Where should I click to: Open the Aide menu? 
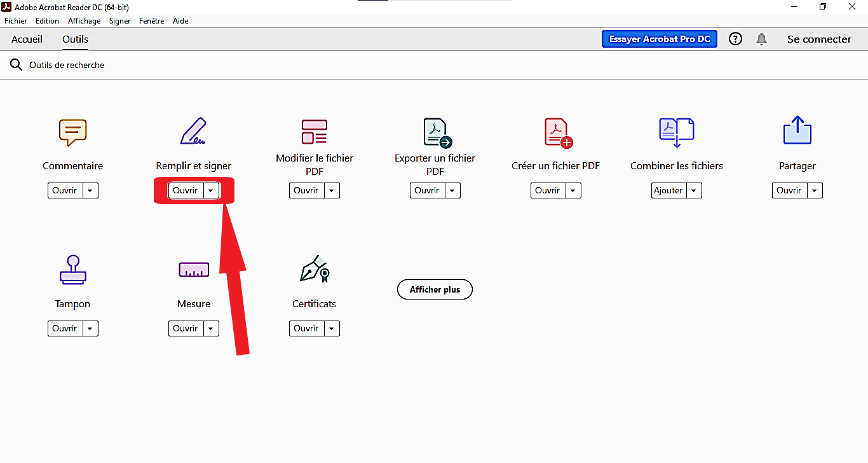coord(180,21)
